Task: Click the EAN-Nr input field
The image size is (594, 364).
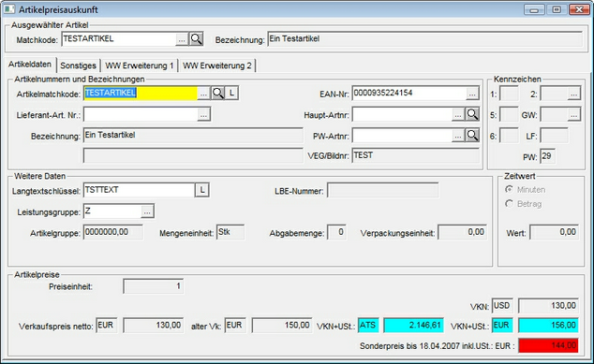Action: (x=409, y=93)
